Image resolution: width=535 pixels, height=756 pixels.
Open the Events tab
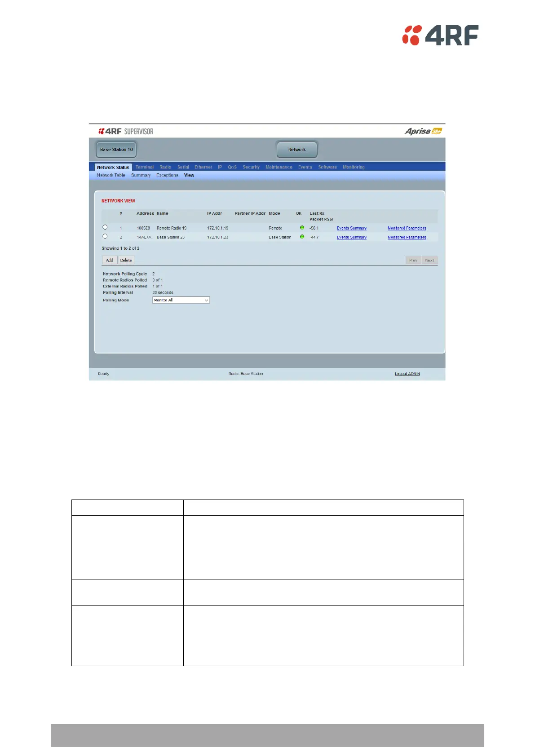click(305, 167)
